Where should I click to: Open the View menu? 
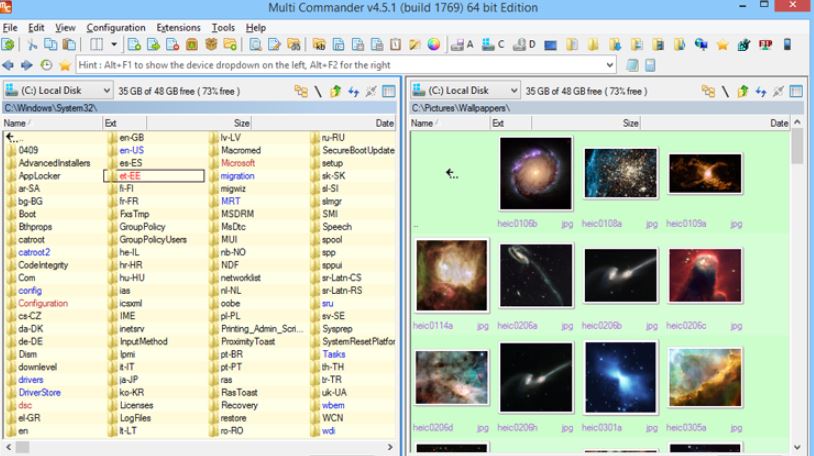65,28
